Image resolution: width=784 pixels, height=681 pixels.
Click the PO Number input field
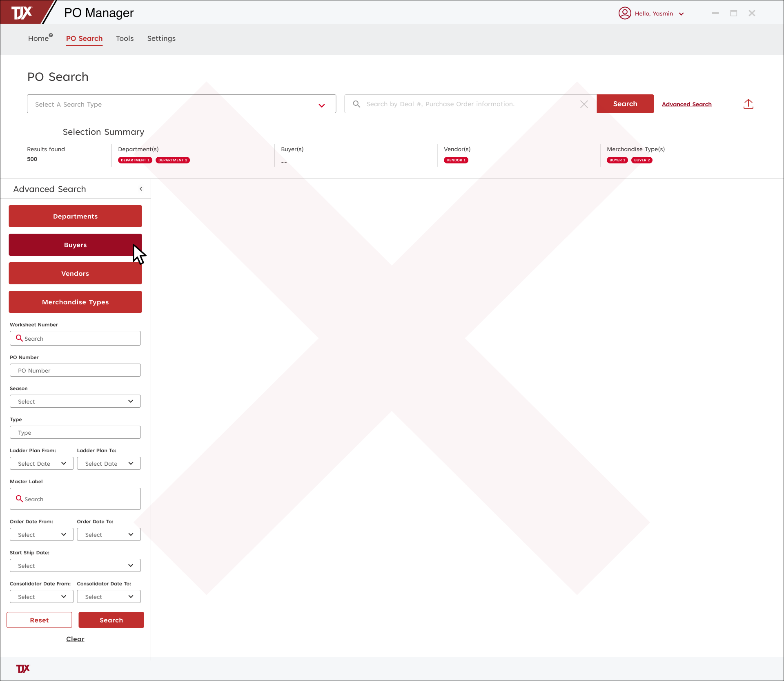point(75,370)
